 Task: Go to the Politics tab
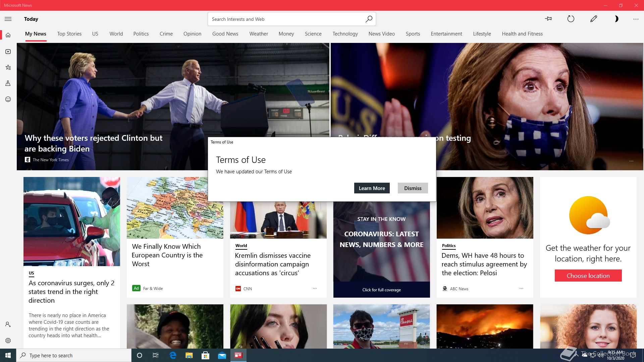(141, 34)
